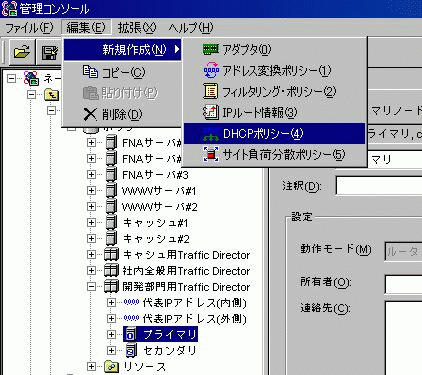
Task: Expand the セカンダリ node
Action: click(x=111, y=350)
